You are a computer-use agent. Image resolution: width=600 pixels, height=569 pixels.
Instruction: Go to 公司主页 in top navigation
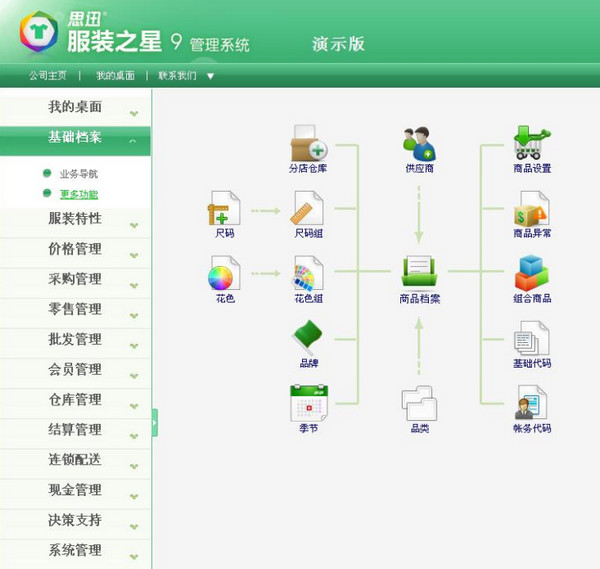pyautogui.click(x=48, y=76)
